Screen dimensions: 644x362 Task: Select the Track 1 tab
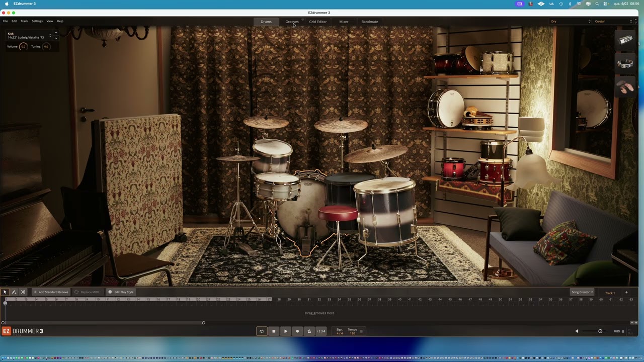[x=610, y=293]
